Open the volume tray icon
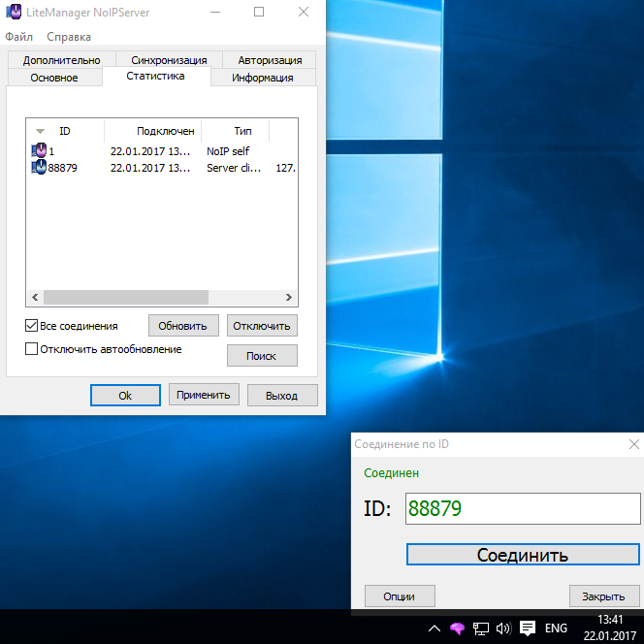The width and height of the screenshot is (644, 644). click(x=503, y=628)
